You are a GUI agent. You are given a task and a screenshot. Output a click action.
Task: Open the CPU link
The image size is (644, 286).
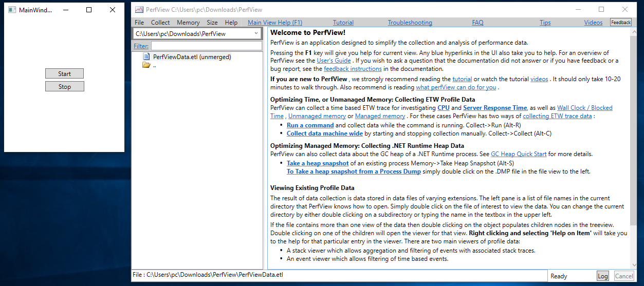pos(444,108)
